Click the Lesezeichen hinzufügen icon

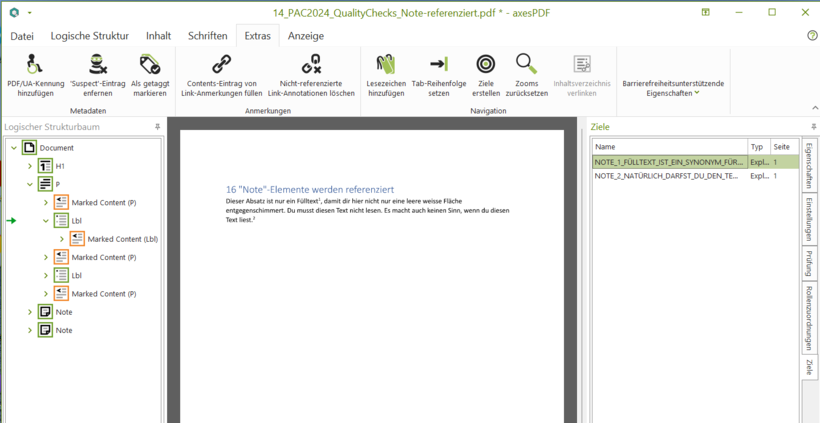pos(386,65)
